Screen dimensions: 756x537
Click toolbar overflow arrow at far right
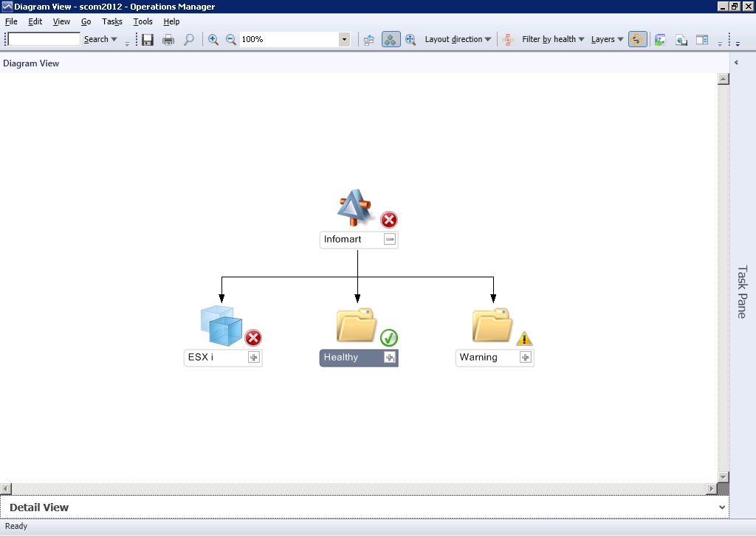pyautogui.click(x=738, y=44)
